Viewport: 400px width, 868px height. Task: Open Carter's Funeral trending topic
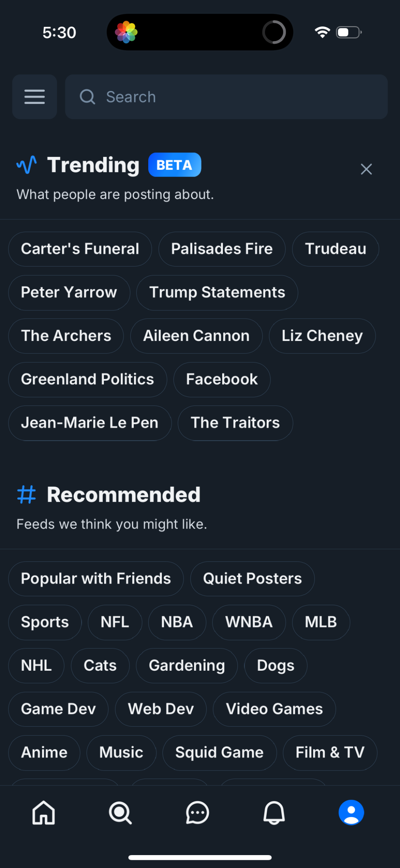coord(80,249)
